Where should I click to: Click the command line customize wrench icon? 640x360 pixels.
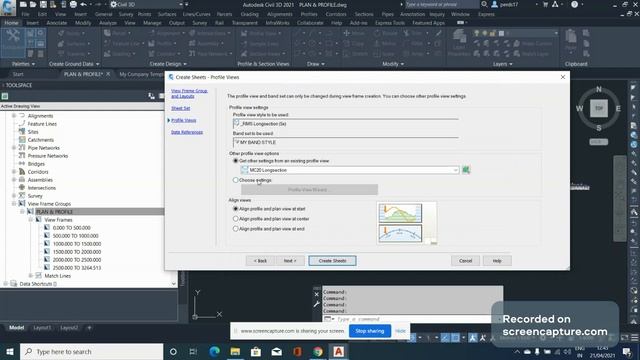coord(317,304)
